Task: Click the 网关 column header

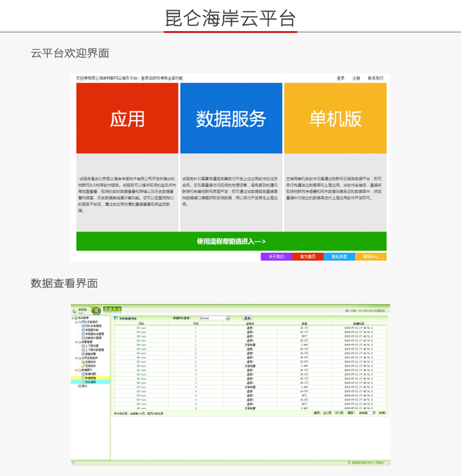Action: pyautogui.click(x=141, y=323)
